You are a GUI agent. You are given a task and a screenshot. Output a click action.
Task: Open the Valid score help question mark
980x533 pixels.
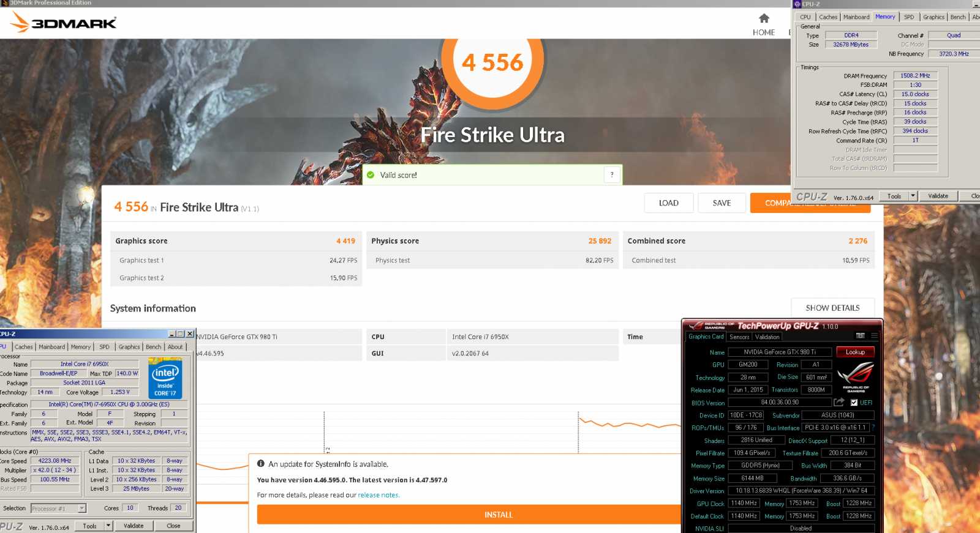point(612,174)
